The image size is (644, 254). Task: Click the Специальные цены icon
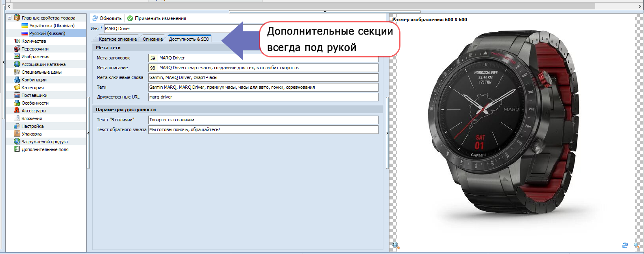pyautogui.click(x=17, y=72)
